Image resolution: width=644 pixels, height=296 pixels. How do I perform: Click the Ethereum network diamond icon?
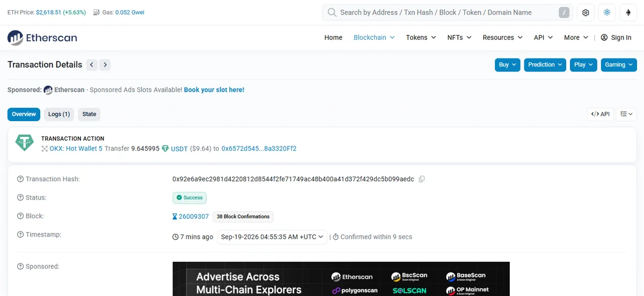pos(628,12)
